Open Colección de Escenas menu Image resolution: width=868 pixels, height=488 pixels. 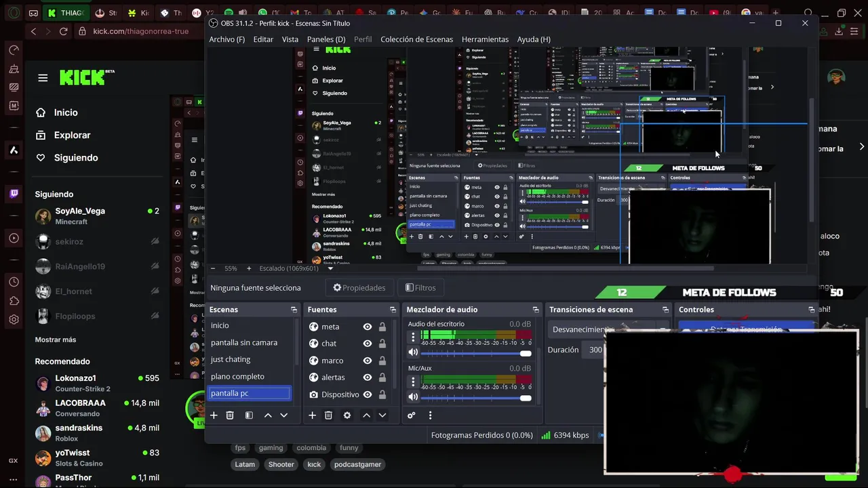pyautogui.click(x=416, y=39)
